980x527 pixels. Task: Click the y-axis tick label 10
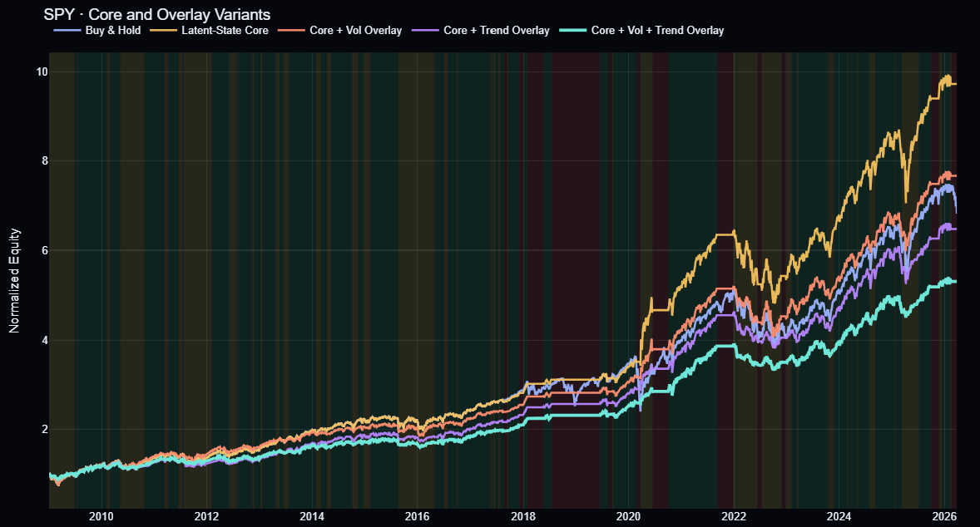(41, 71)
